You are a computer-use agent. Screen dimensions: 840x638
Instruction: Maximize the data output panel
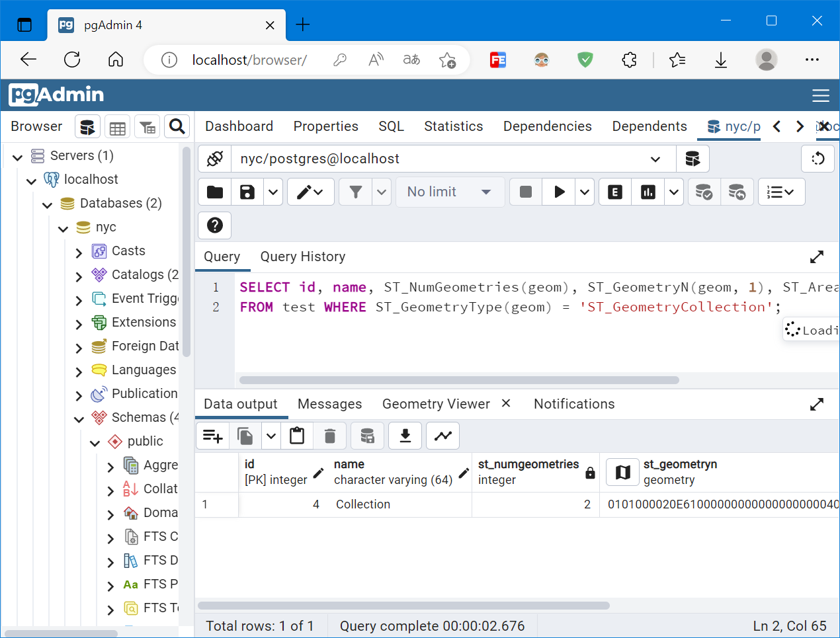point(817,404)
